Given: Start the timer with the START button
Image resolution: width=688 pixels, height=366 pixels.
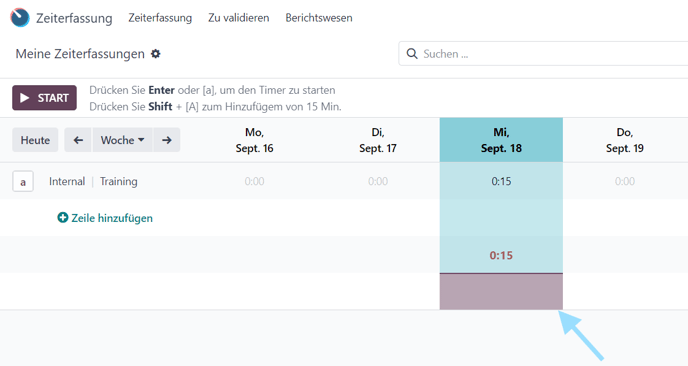Looking at the screenshot, I should coord(44,97).
